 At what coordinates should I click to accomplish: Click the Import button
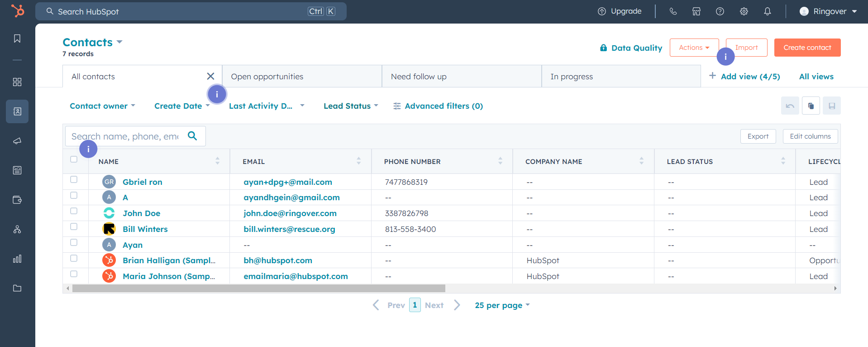tap(747, 48)
